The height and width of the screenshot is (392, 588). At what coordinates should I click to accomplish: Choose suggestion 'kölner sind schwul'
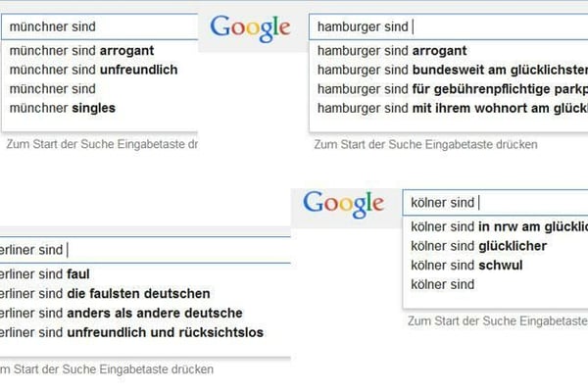coord(466,265)
